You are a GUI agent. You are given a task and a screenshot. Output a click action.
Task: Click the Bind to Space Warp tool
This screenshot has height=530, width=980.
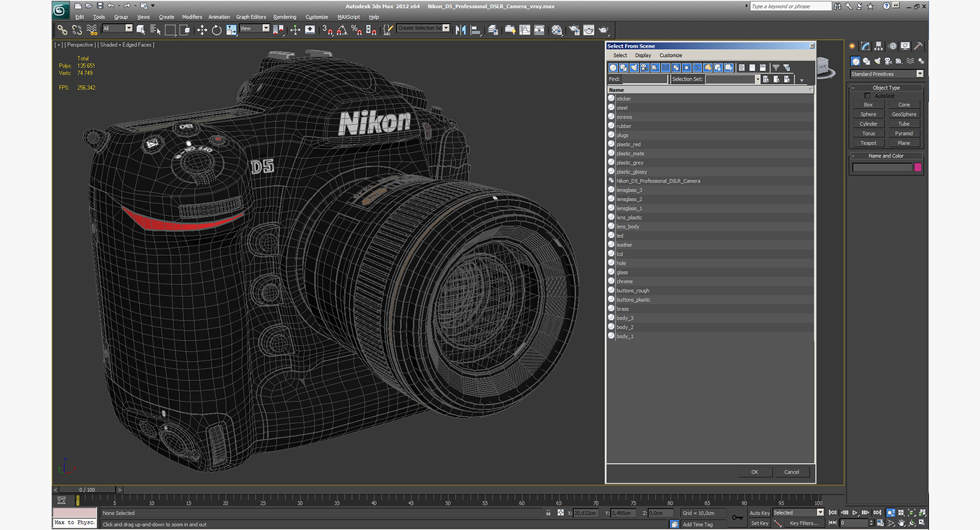(x=91, y=30)
